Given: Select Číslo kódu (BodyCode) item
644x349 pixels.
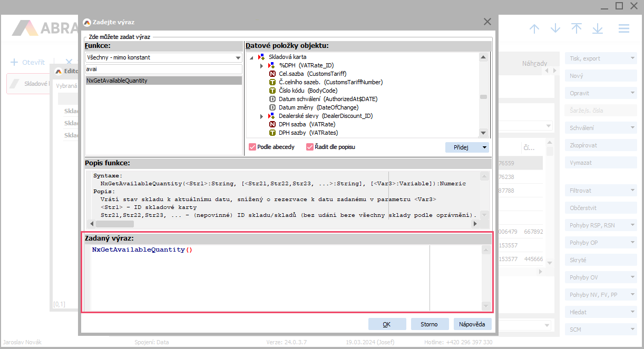Looking at the screenshot, I should 308,91.
